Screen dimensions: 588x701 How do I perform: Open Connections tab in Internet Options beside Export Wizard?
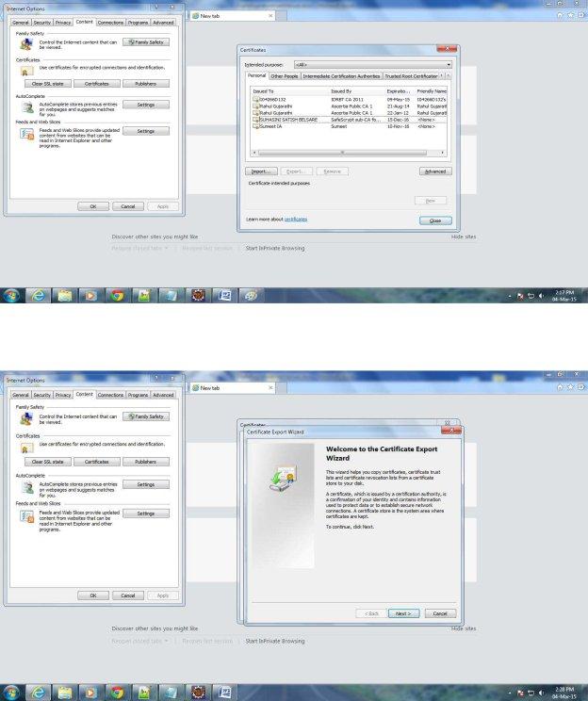(x=110, y=395)
